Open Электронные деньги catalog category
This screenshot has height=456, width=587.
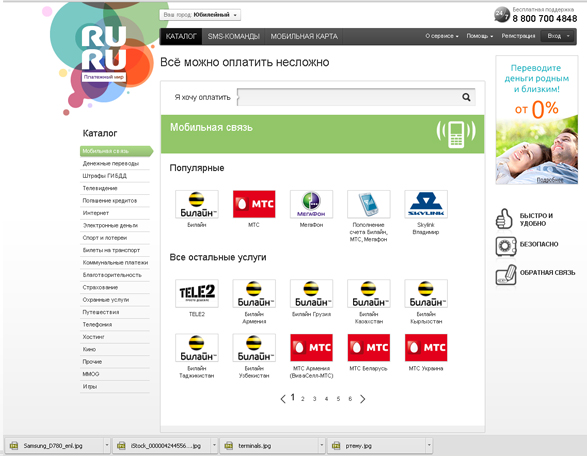[110, 225]
